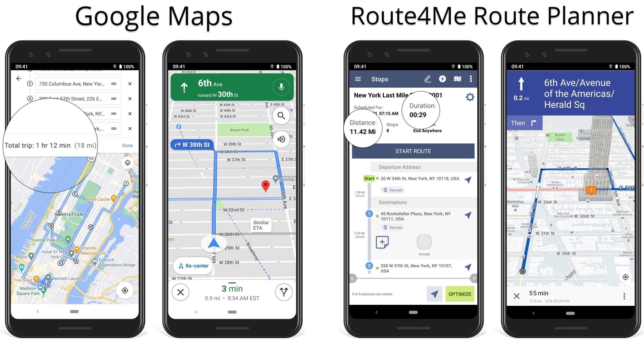This screenshot has width=644, height=341.
Task: Tap the map view icon in Route4Me stops header
Action: (452, 79)
